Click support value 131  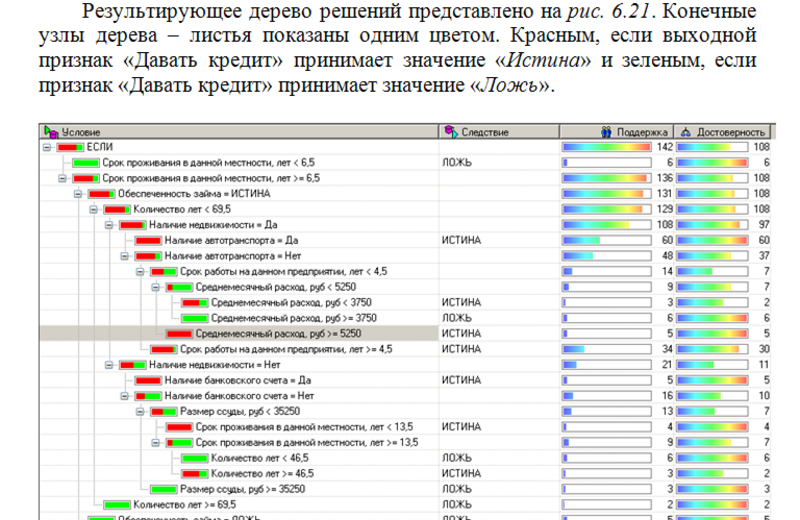coord(664,194)
